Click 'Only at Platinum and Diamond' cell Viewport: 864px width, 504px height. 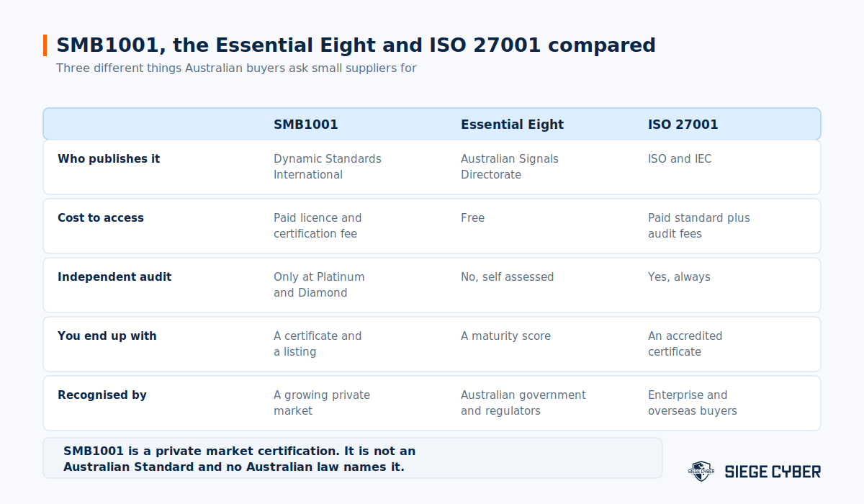pyautogui.click(x=319, y=285)
